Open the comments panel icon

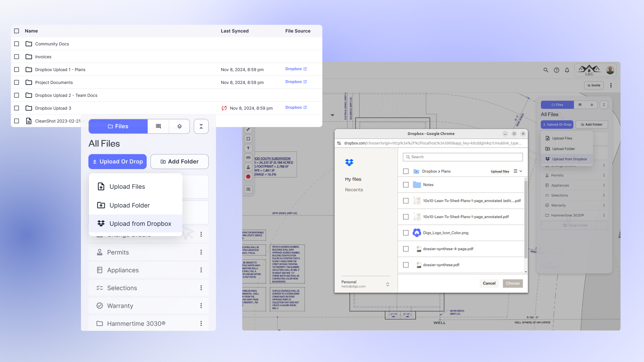point(158,126)
